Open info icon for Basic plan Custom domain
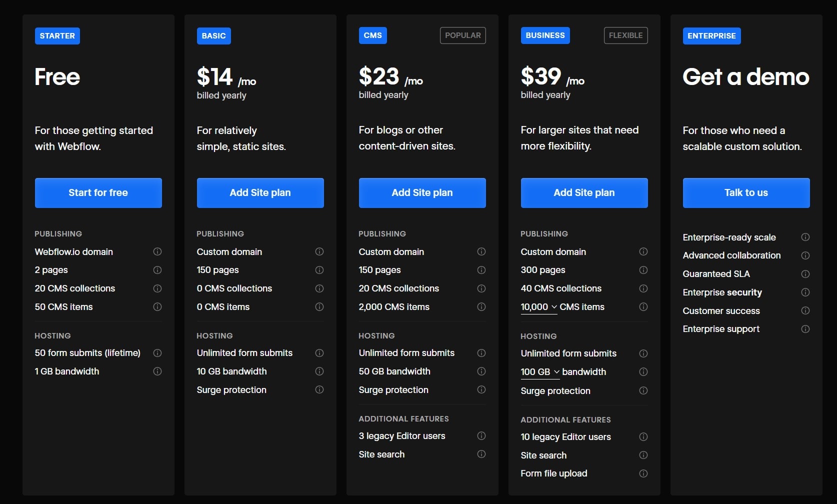The width and height of the screenshot is (837, 504). pos(319,251)
